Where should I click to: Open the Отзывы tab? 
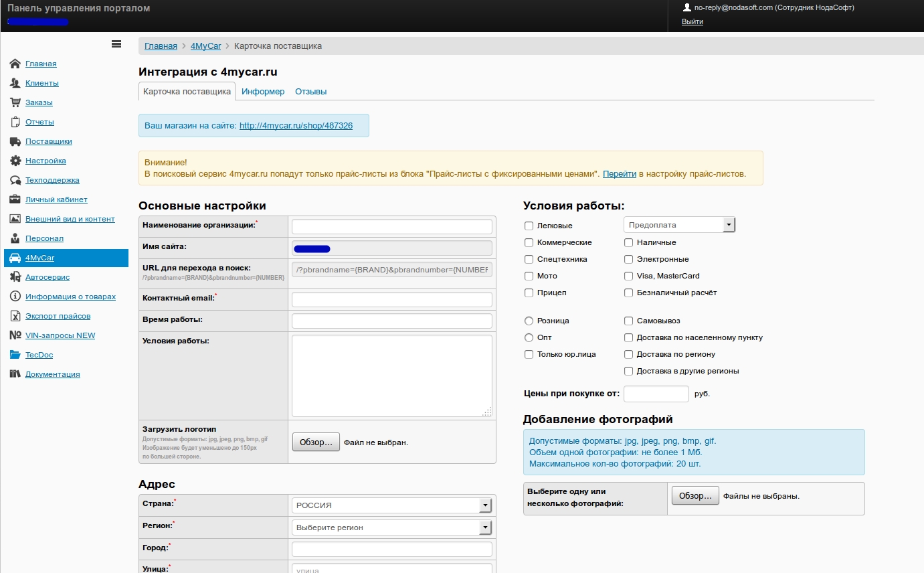(x=310, y=92)
